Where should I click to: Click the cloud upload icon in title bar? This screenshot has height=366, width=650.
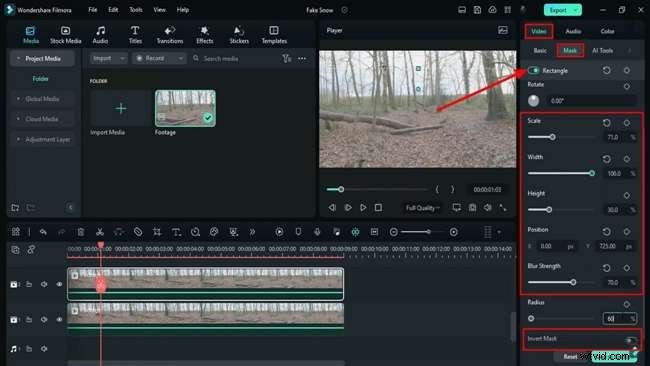click(x=492, y=10)
